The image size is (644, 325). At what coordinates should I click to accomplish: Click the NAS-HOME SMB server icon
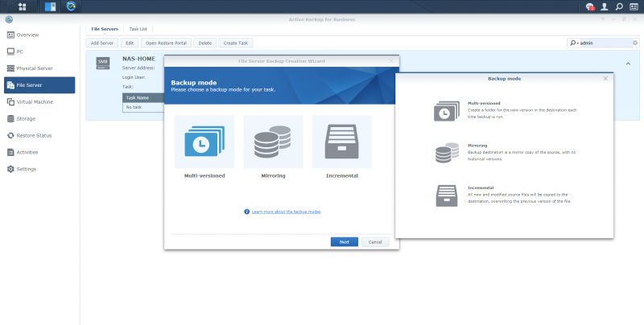click(103, 64)
